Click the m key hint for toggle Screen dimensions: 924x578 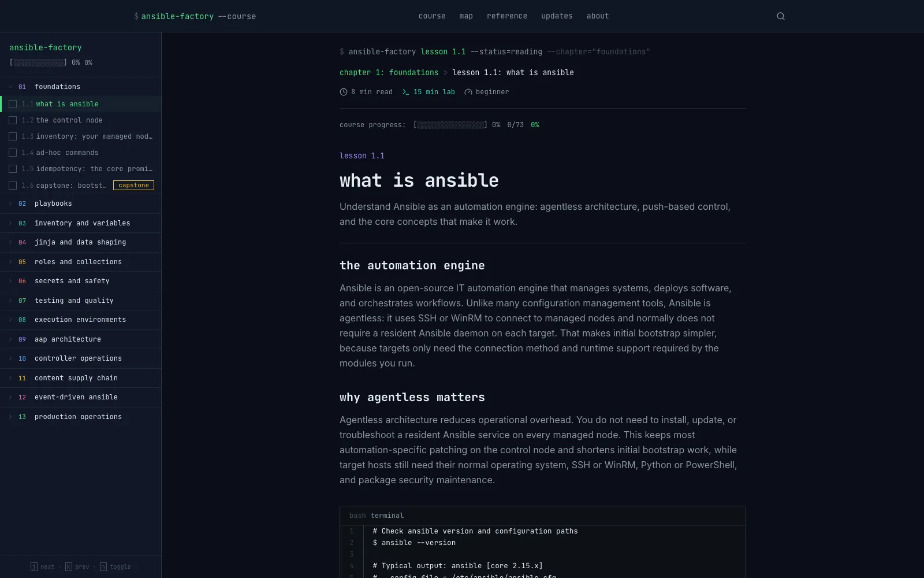pos(103,567)
